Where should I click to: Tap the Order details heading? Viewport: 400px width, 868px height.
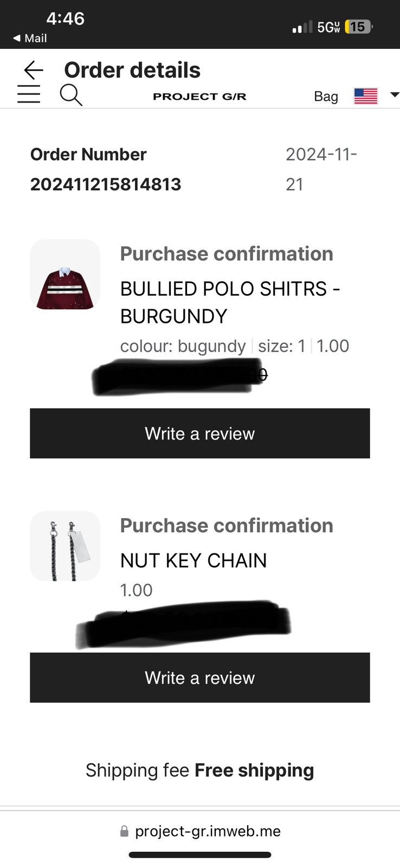pos(132,71)
